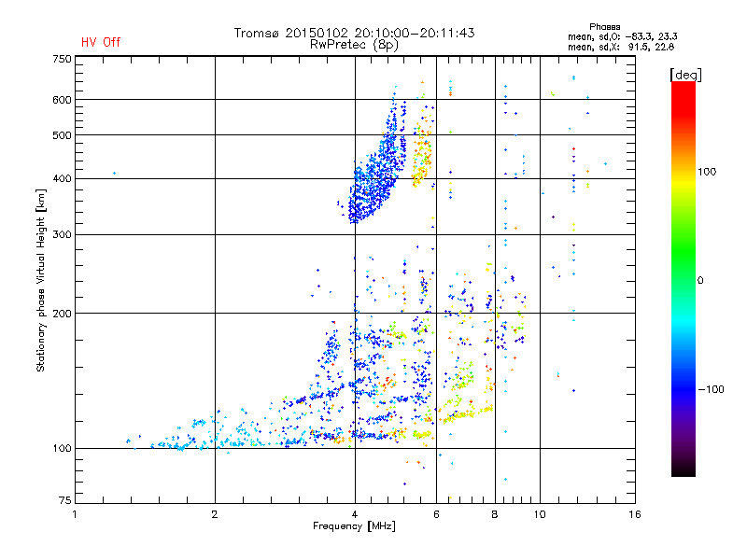Select the 'mean, sd,X: 91.5, 22.8' line

tap(621, 47)
